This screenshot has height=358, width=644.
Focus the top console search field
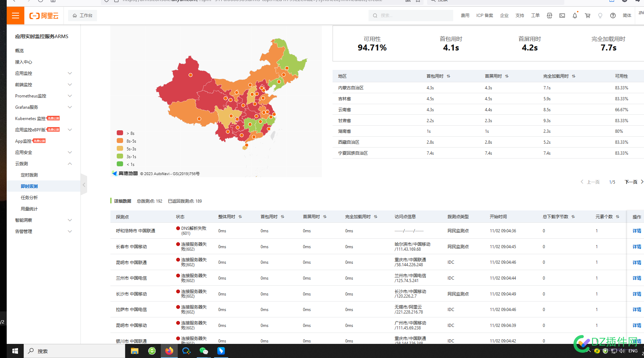click(x=411, y=16)
